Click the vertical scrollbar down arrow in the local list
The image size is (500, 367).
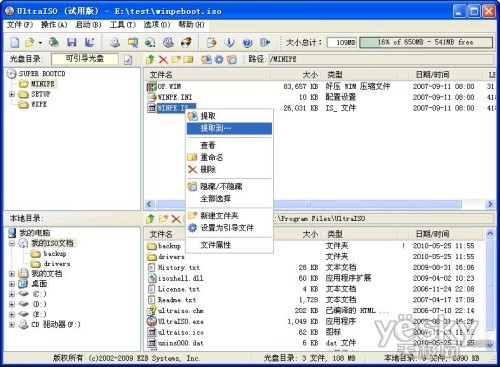click(490, 344)
